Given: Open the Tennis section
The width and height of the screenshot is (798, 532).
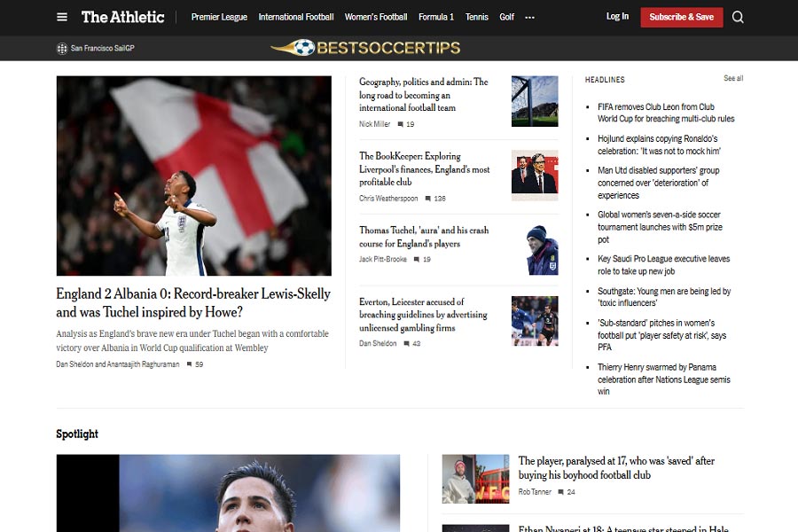Looking at the screenshot, I should [x=476, y=18].
